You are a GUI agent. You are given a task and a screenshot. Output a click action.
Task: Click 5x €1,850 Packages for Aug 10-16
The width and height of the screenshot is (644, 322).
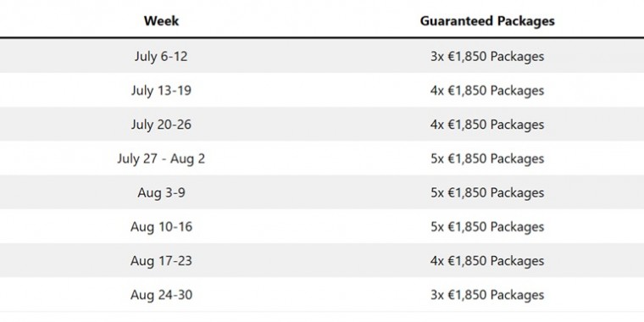click(487, 227)
